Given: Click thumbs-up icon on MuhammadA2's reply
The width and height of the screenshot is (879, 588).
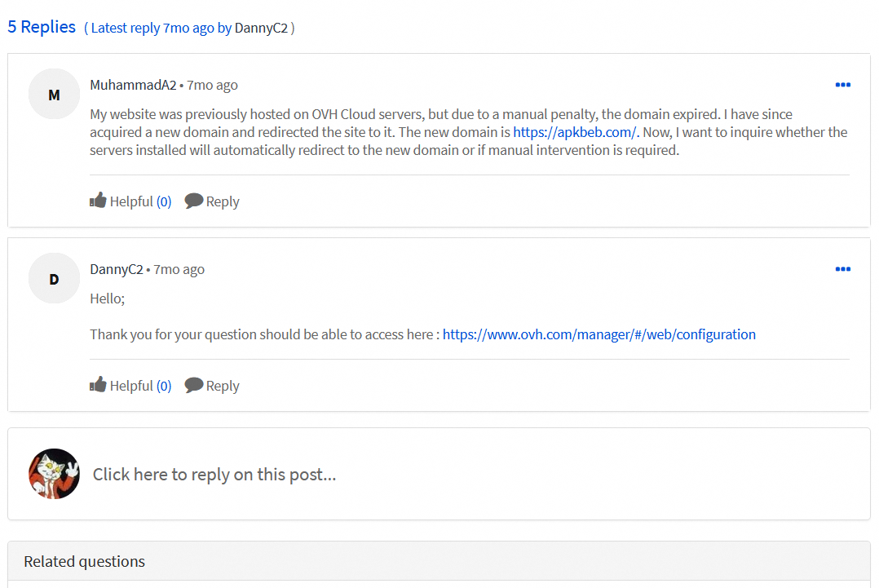Looking at the screenshot, I should (x=99, y=201).
